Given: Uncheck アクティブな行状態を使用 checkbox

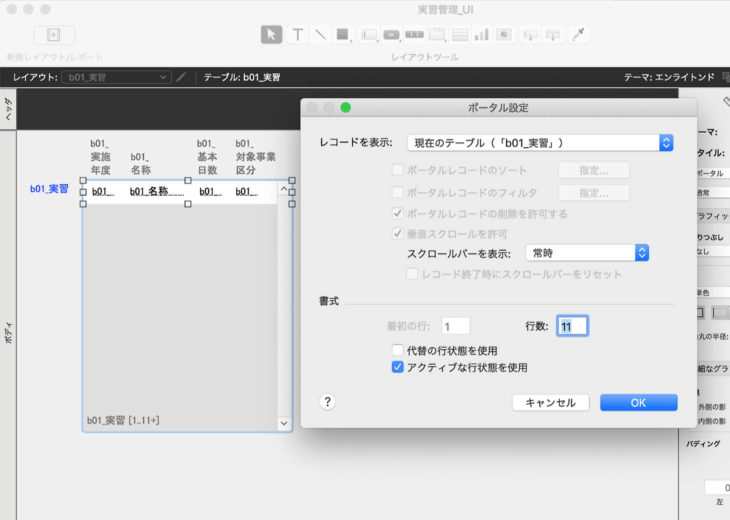Looking at the screenshot, I should point(398,368).
